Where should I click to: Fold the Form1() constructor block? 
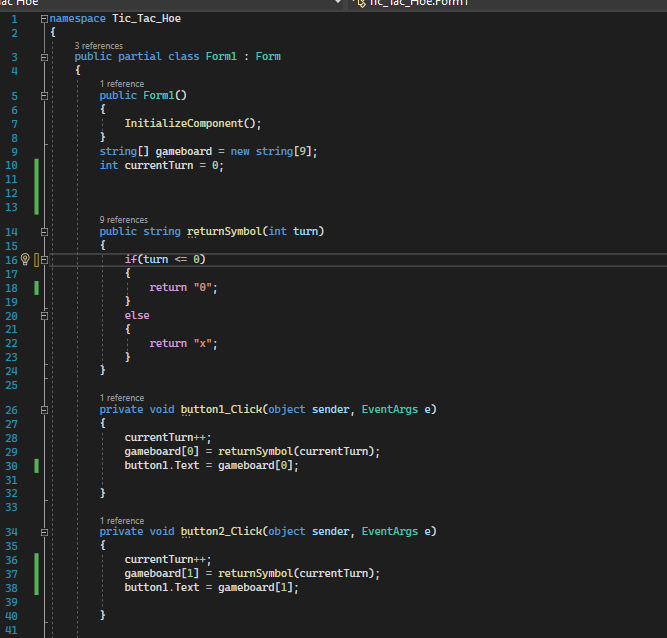[x=44, y=95]
